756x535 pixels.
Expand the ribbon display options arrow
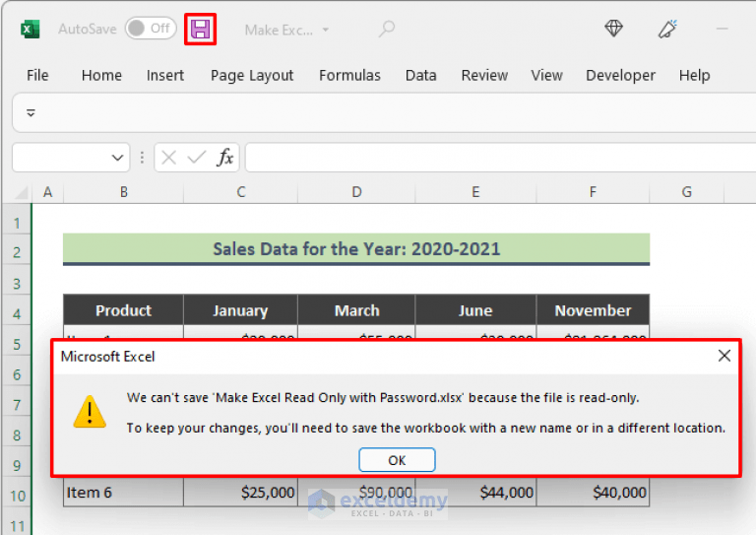click(31, 113)
